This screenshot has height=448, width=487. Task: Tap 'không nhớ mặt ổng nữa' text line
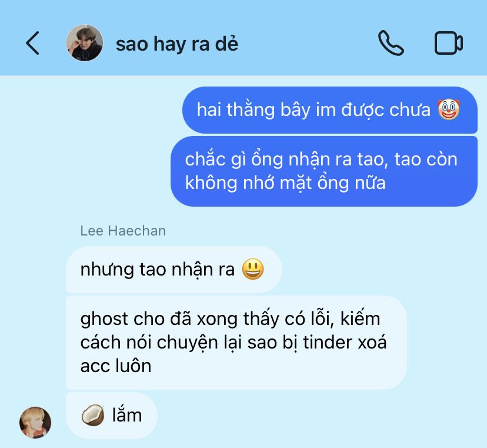click(285, 183)
